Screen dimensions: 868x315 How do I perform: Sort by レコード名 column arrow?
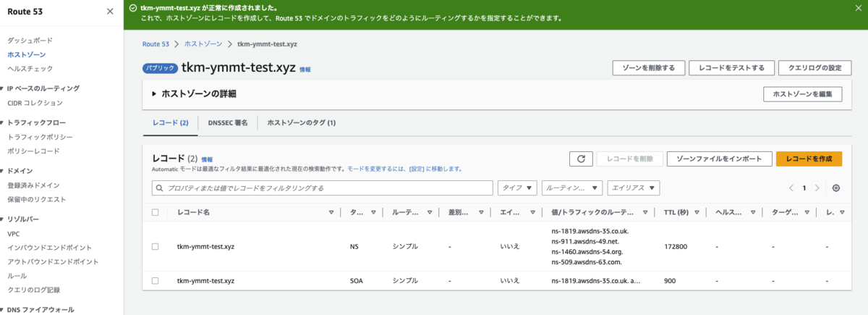pos(331,212)
